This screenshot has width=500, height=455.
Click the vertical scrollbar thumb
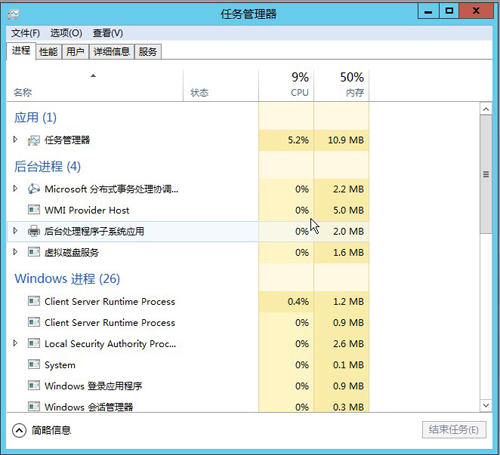tap(486, 175)
